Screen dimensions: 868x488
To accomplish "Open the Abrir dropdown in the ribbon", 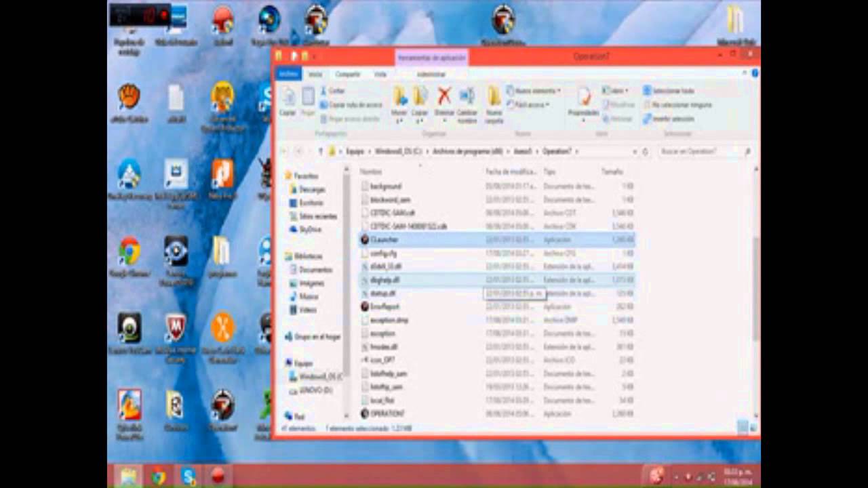I will 614,91.
